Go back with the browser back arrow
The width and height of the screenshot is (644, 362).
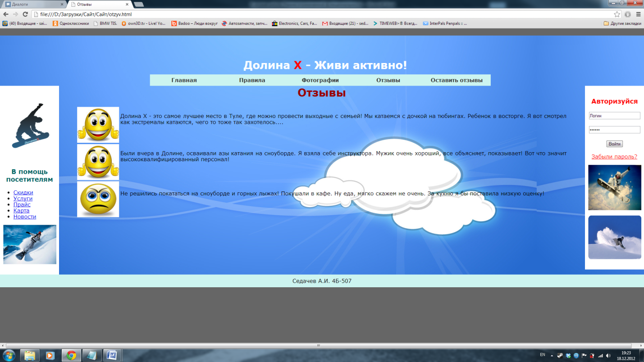coord(5,14)
